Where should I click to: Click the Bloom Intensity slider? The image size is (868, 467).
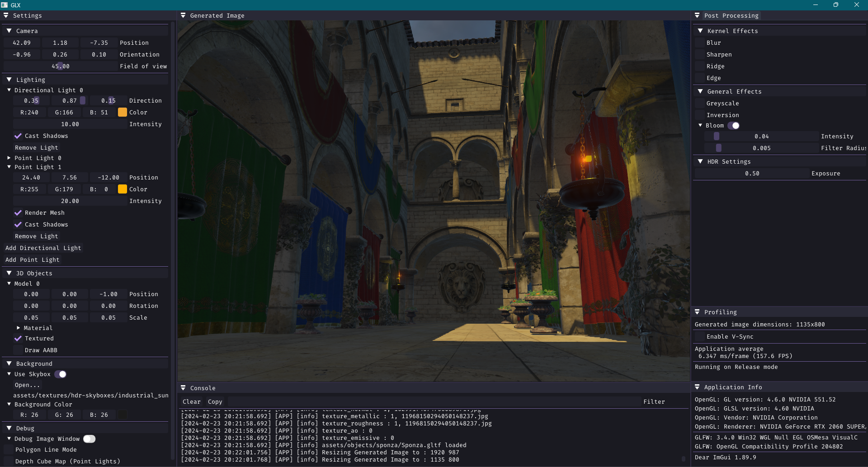pyautogui.click(x=762, y=136)
